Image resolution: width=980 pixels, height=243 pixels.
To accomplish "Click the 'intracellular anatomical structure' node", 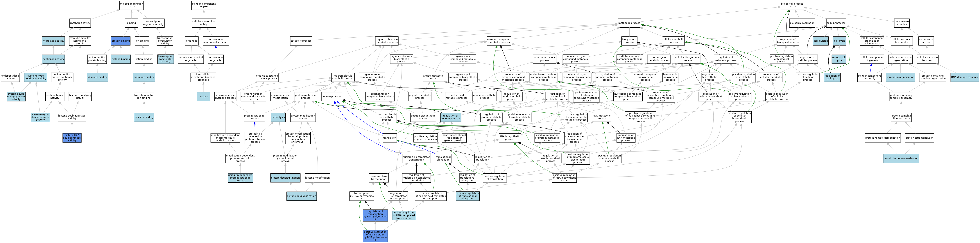I will 216,41.
